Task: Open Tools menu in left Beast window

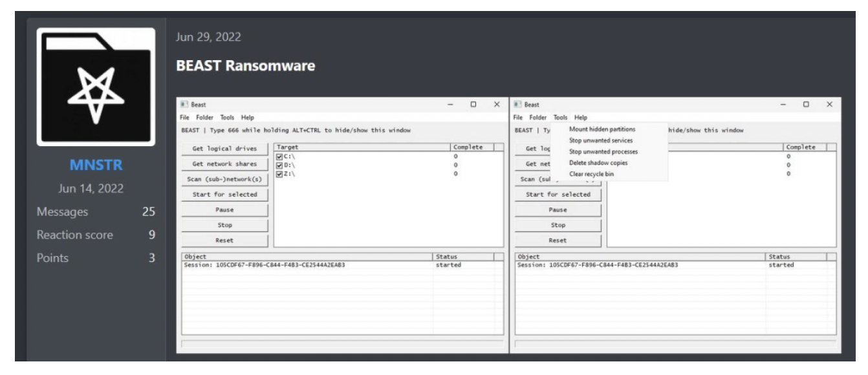Action: tap(227, 117)
